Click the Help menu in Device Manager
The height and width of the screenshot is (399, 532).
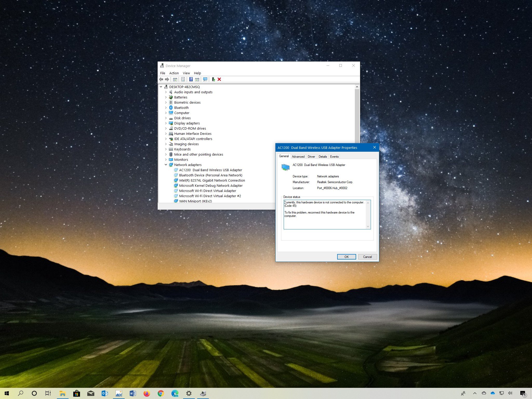(197, 72)
